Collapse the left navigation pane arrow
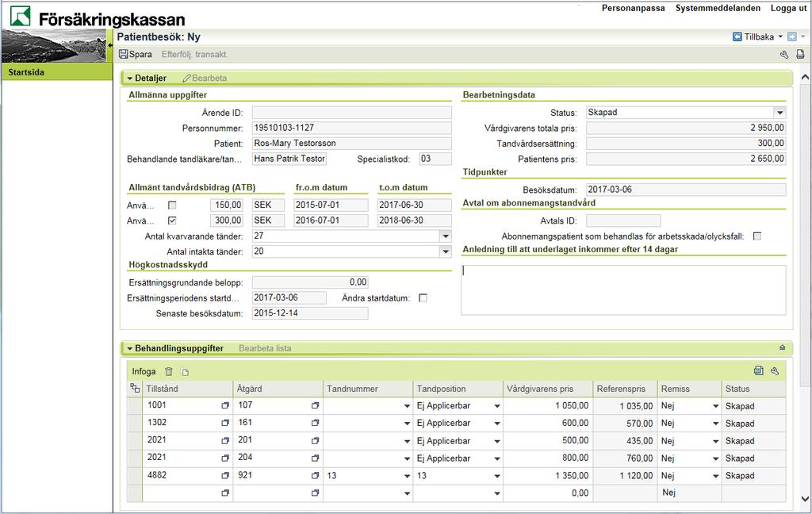 [109, 45]
